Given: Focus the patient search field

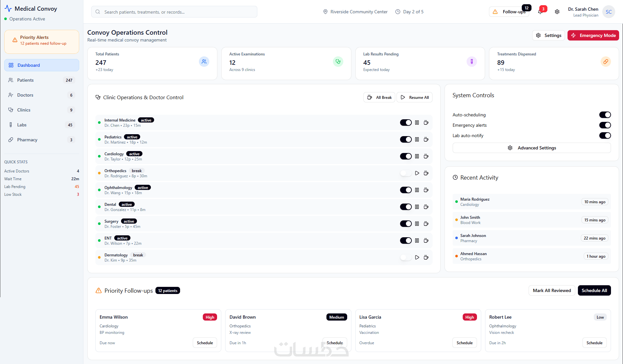Looking at the screenshot, I should [174, 12].
